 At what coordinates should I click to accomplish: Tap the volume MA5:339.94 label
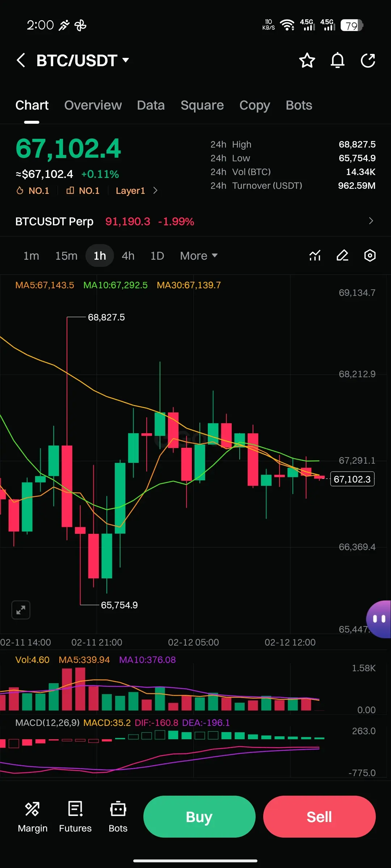click(x=84, y=660)
